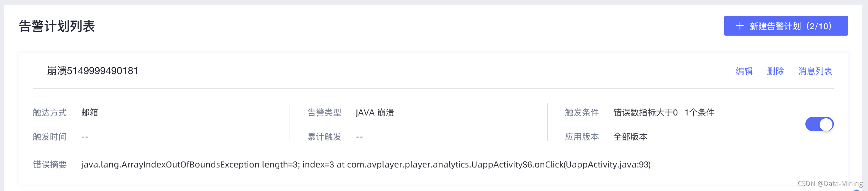Open 编辑 for the crash alert plan
Screen dimensions: 868x191
[x=744, y=71]
